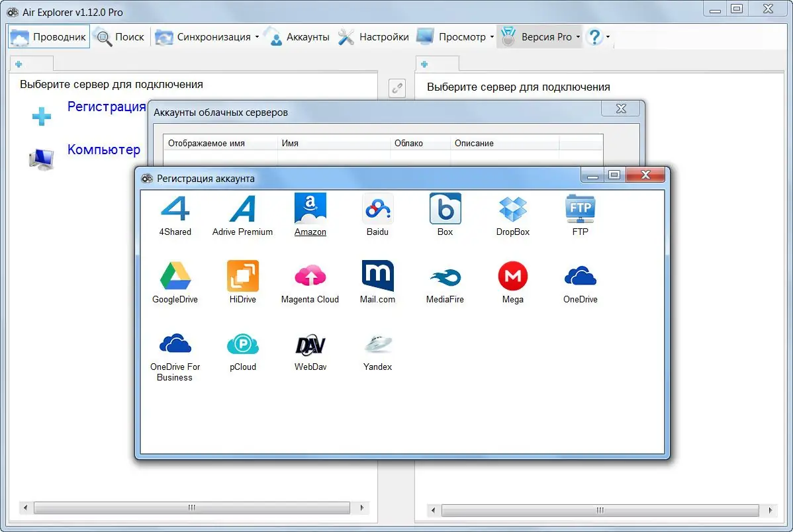Select the WebDav icon
The height and width of the screenshot is (532, 793).
pos(310,344)
